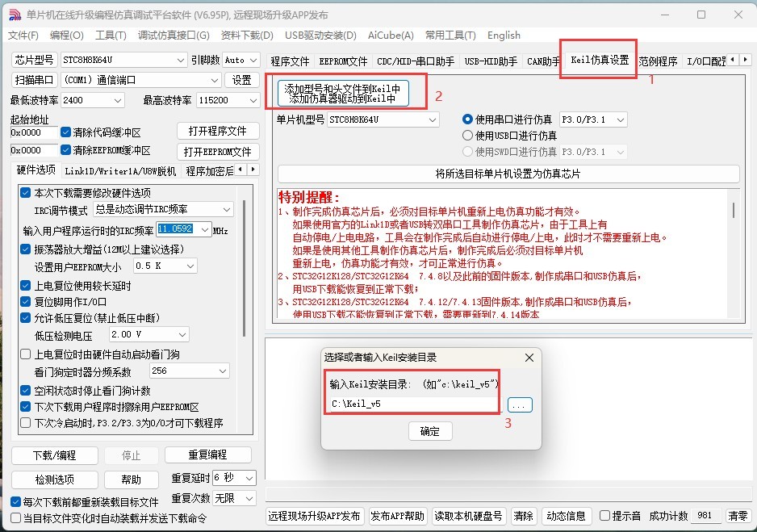Open 调试仿真接口(G) menu
The width and height of the screenshot is (757, 532).
coord(174,36)
